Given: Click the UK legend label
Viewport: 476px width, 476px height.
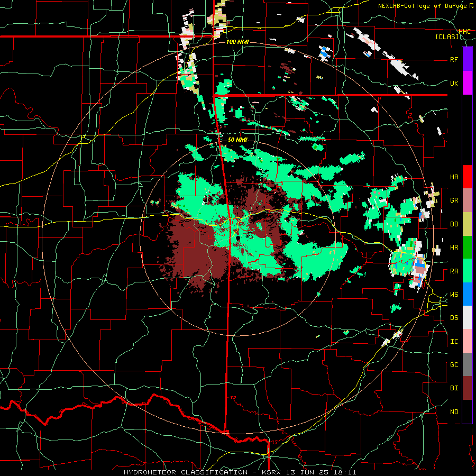Looking at the screenshot, I should pyautogui.click(x=454, y=83).
